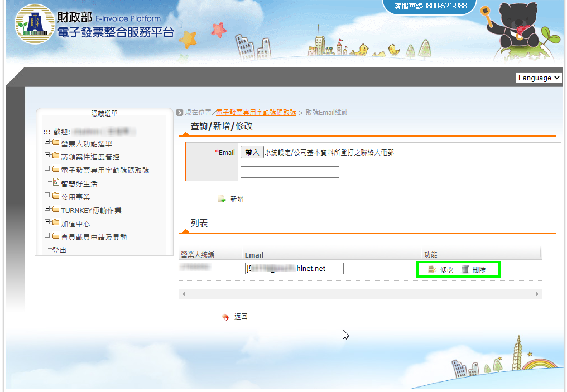Image resolution: width=567 pixels, height=392 pixels.
Task: Click the empty Email input field
Action: (x=290, y=172)
